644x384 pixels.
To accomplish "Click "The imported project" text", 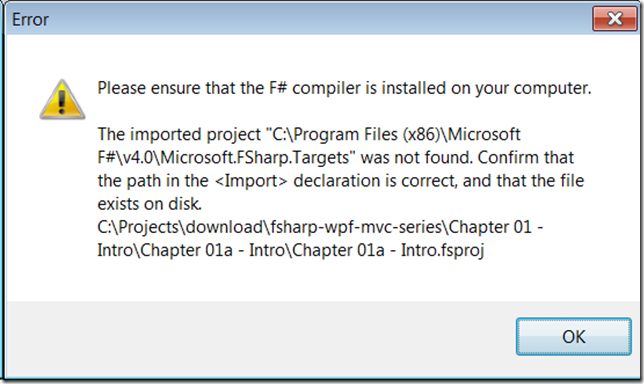I will [x=179, y=134].
